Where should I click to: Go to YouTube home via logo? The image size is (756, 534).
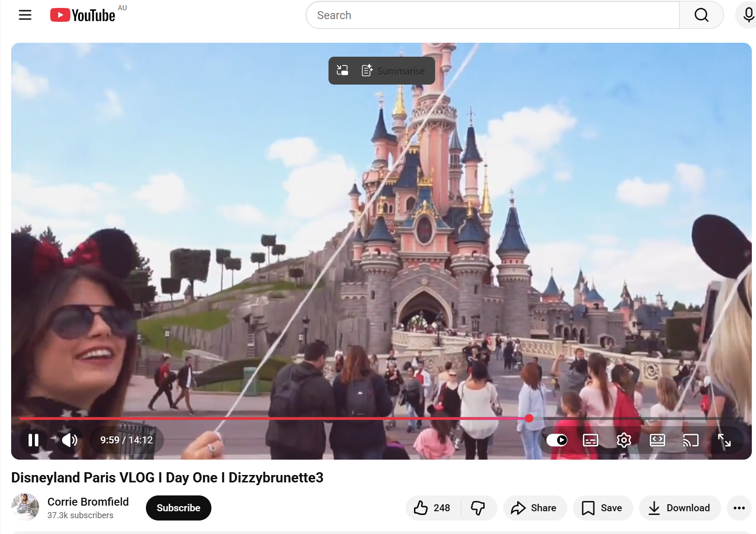point(83,15)
